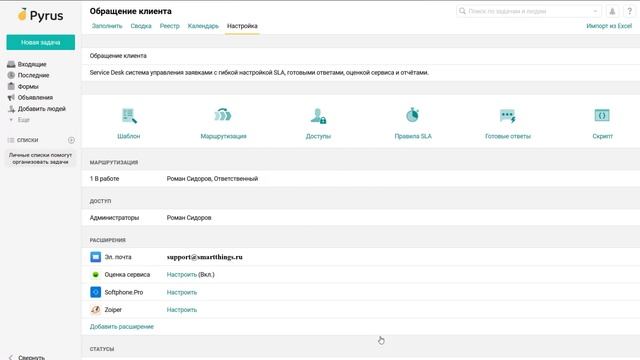
Task: Click the Service Desk description field
Action: pyautogui.click(x=361, y=73)
